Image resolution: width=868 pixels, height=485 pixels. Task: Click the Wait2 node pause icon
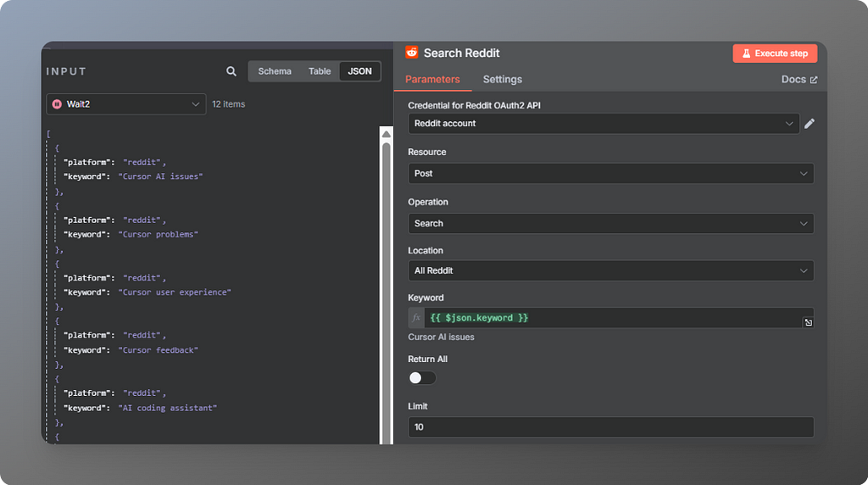tap(57, 104)
